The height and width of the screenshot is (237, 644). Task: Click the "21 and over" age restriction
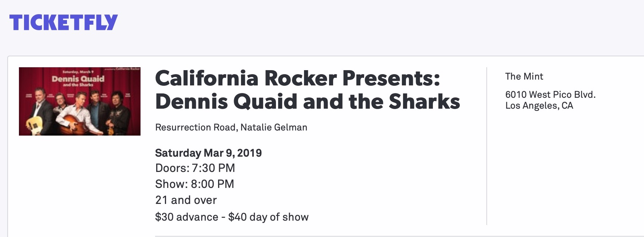186,200
